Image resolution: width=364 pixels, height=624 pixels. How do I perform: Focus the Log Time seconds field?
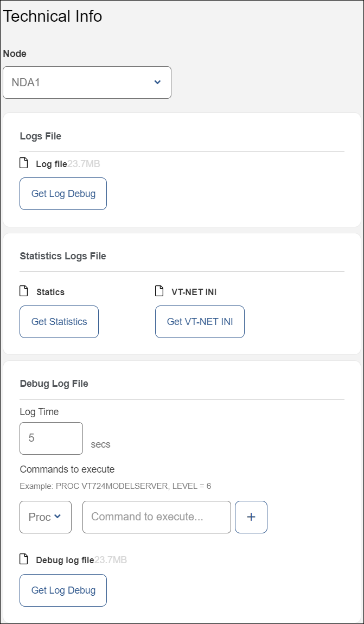(51, 438)
